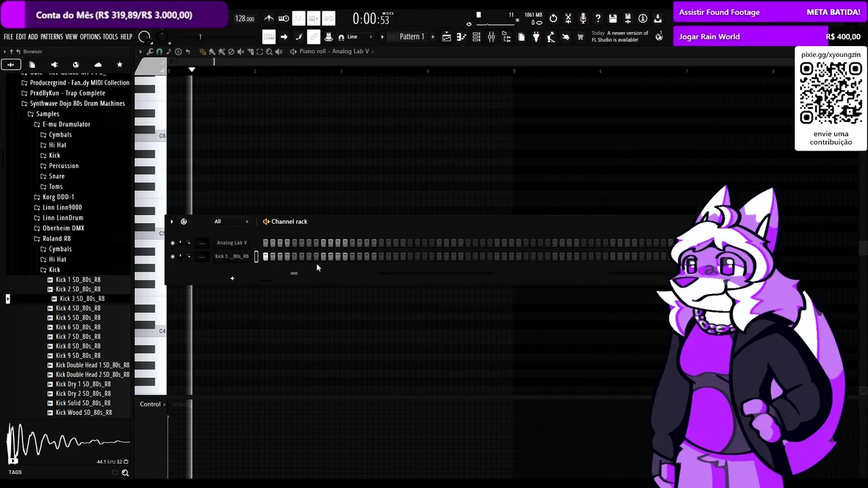Select the piano roll zoom tool

pyautogui.click(x=269, y=52)
